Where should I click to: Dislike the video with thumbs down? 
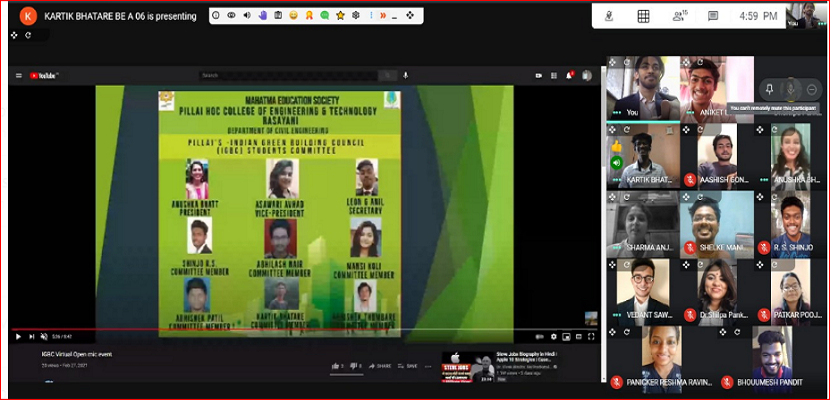coord(356,366)
